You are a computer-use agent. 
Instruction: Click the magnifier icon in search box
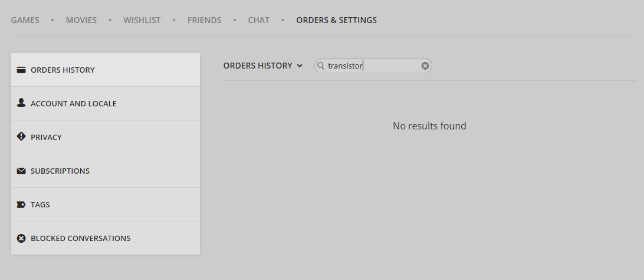point(321,66)
